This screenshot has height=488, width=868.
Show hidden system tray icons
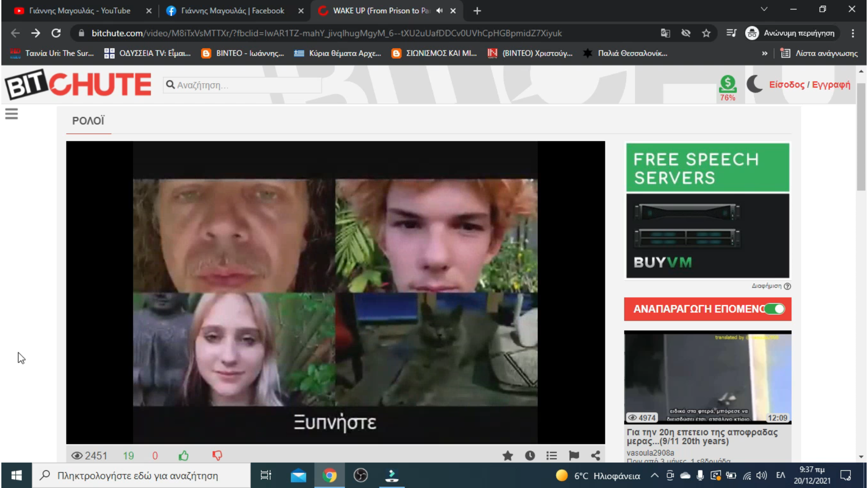654,475
